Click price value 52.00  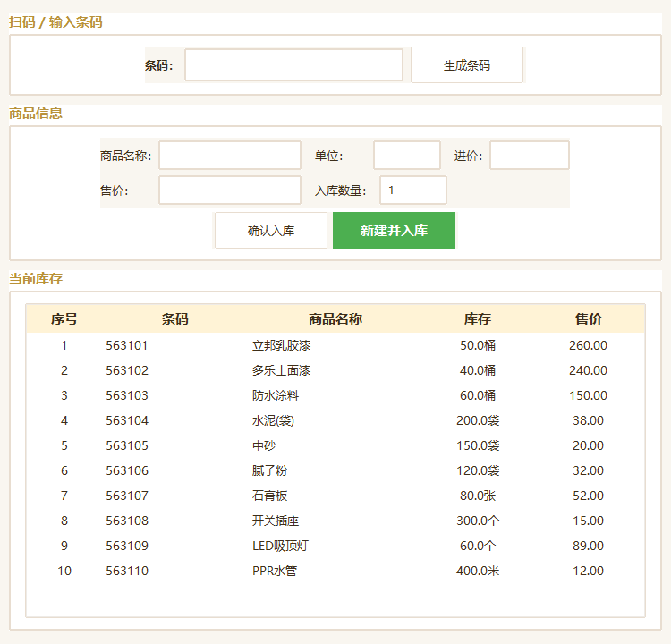589,496
